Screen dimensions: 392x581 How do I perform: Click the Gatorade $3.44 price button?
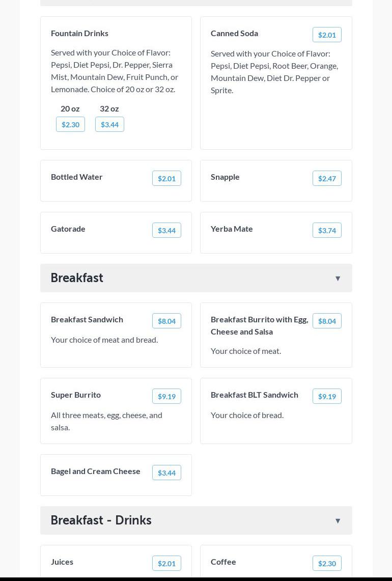click(x=166, y=230)
